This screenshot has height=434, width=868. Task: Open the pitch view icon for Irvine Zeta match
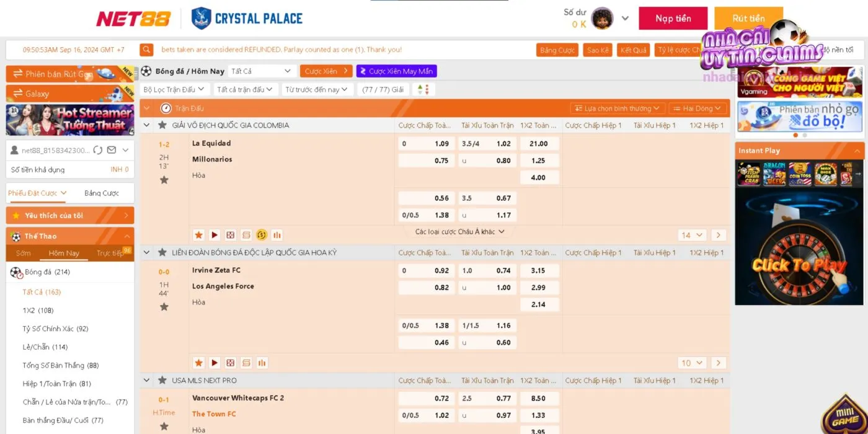[231, 363]
